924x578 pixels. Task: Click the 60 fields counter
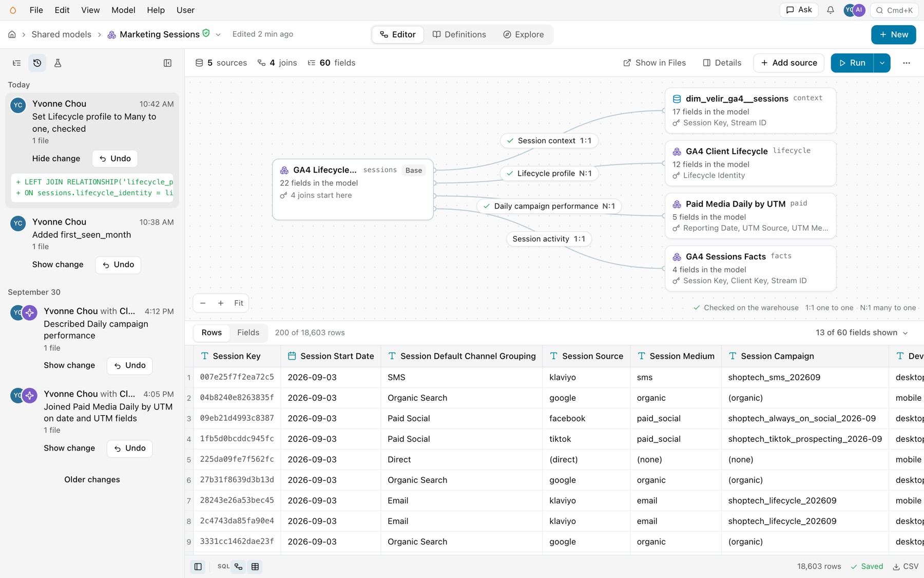pyautogui.click(x=332, y=63)
